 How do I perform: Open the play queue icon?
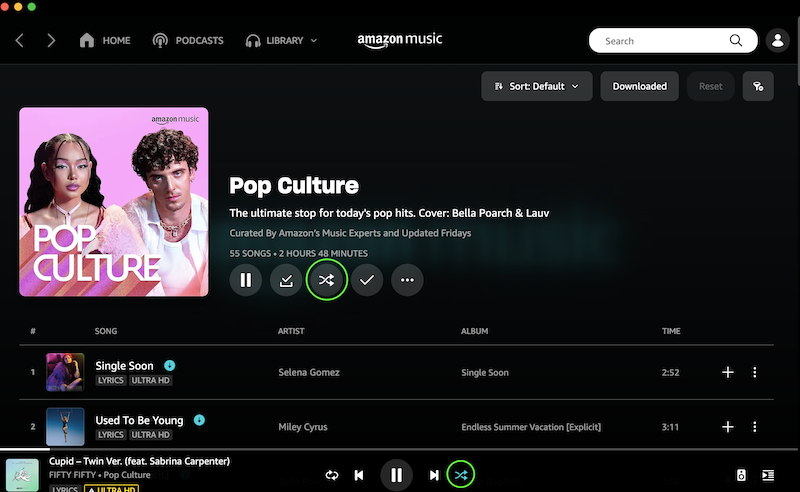768,475
